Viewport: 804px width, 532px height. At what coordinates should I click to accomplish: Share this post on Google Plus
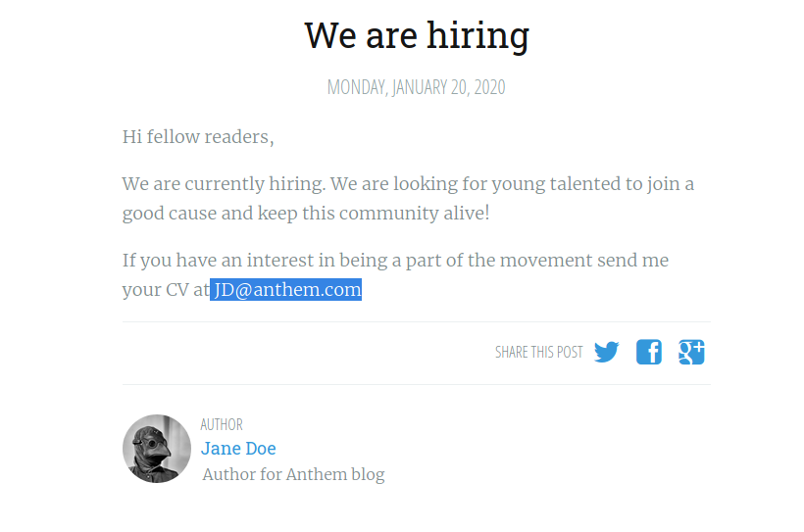691,352
